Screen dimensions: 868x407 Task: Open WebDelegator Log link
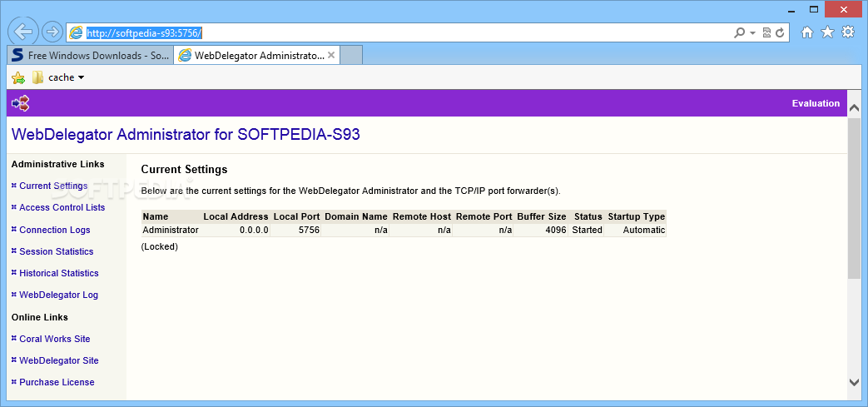59,295
